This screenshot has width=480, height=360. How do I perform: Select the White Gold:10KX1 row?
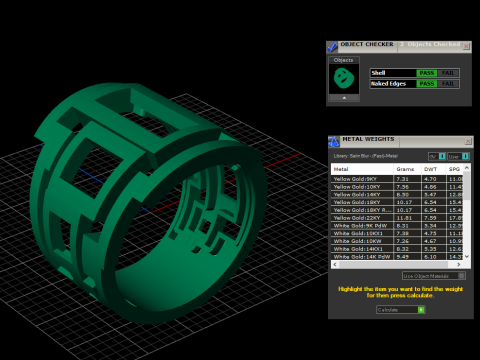(397, 233)
